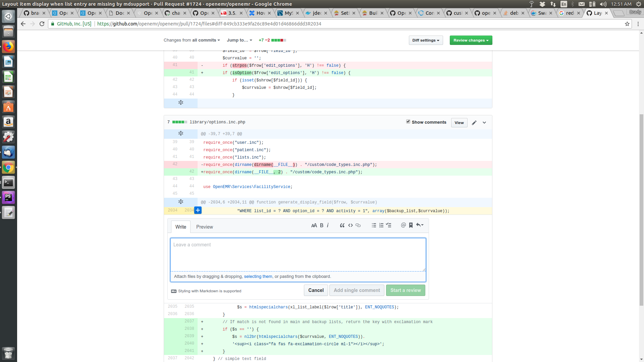
Task: Apply italic formatting in comment toolbar
Action: [328, 225]
